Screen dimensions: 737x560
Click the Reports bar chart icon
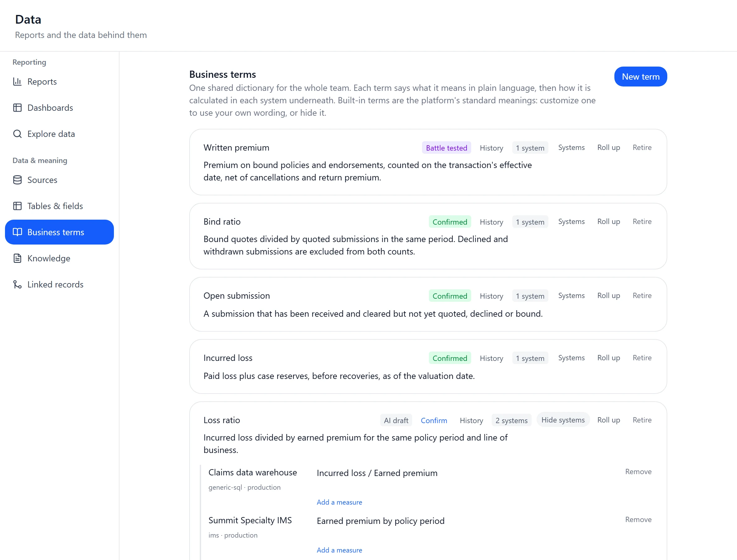click(x=17, y=82)
